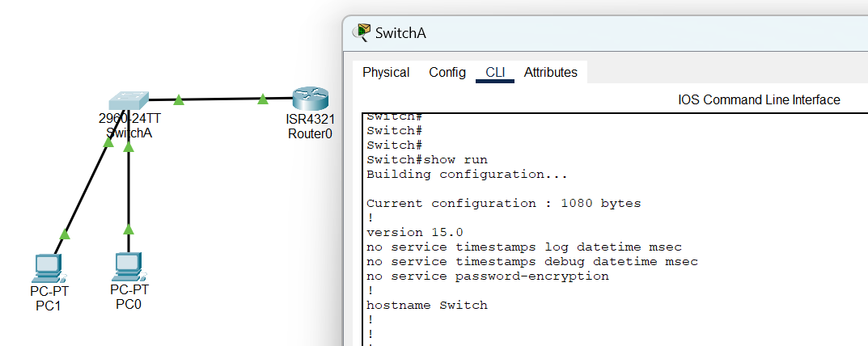Click the link status triangle above PC1
This screenshot has width=868, height=346.
pyautogui.click(x=65, y=234)
